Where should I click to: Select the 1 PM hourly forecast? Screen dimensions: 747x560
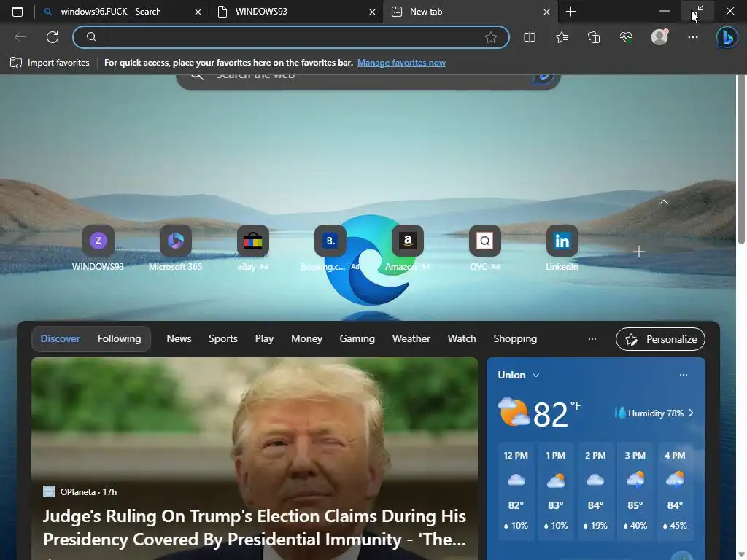tap(555, 491)
